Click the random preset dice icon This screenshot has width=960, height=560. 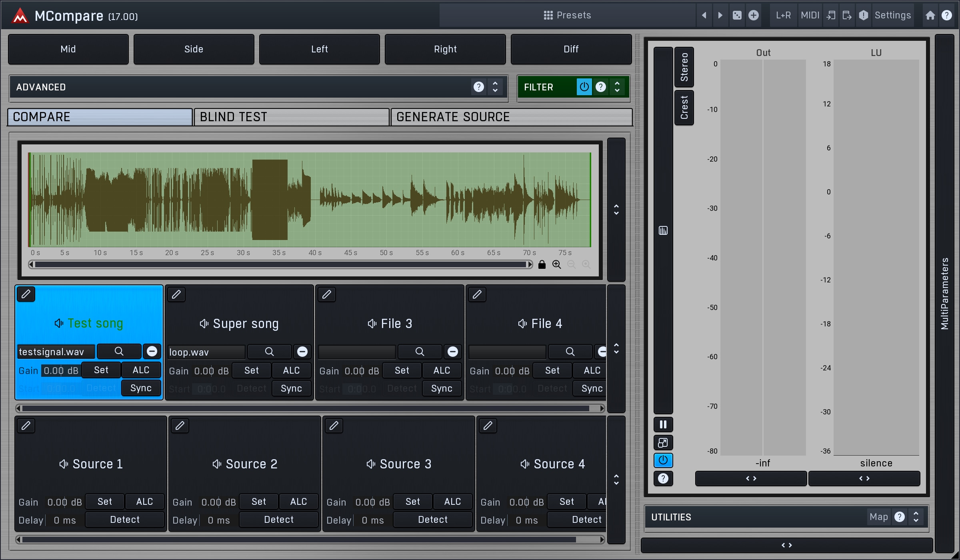[737, 15]
